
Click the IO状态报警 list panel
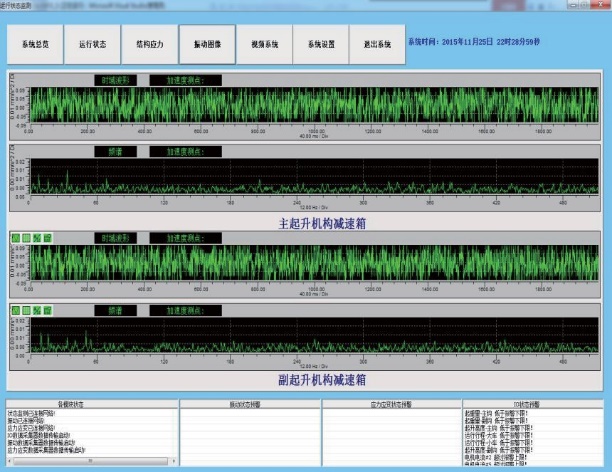(x=533, y=438)
